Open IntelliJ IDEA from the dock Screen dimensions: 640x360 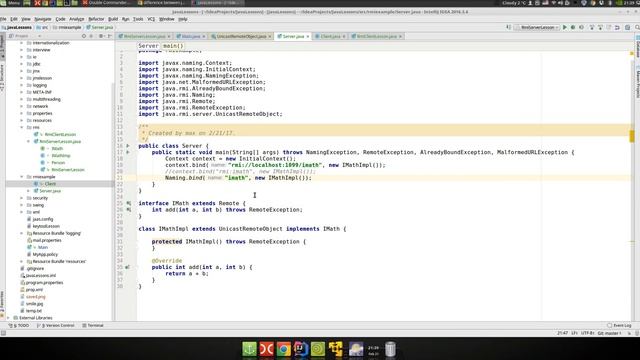pyautogui.click(x=301, y=349)
